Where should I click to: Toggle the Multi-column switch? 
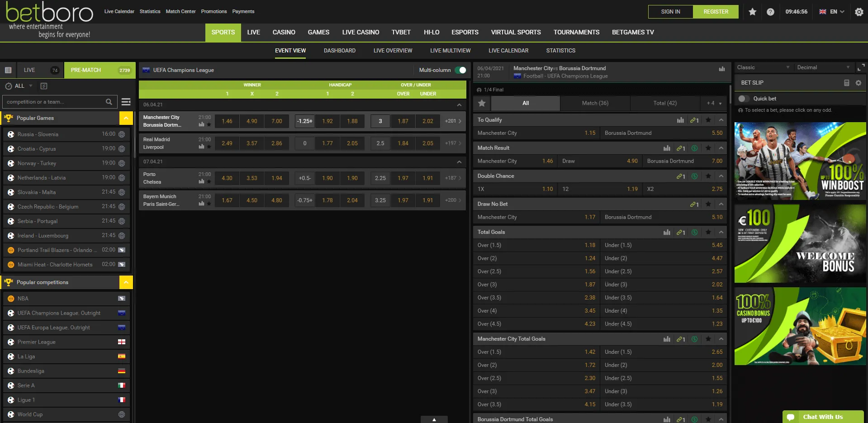[460, 70]
